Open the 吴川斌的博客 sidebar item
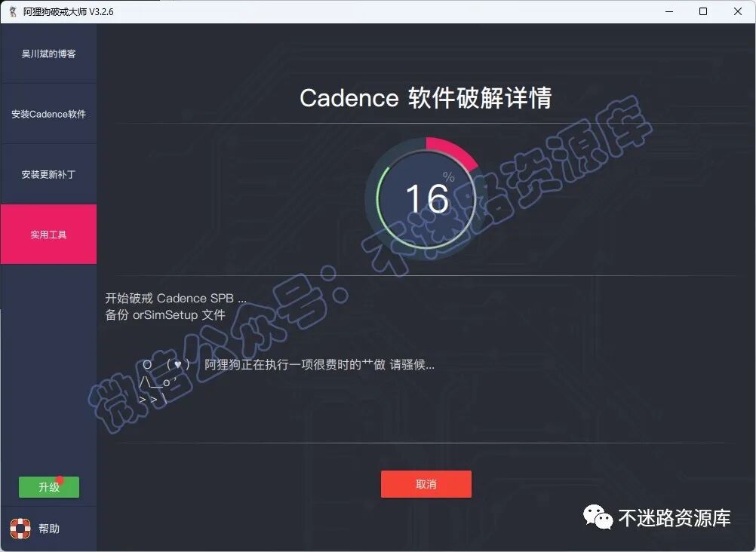756x552 pixels. pyautogui.click(x=48, y=54)
